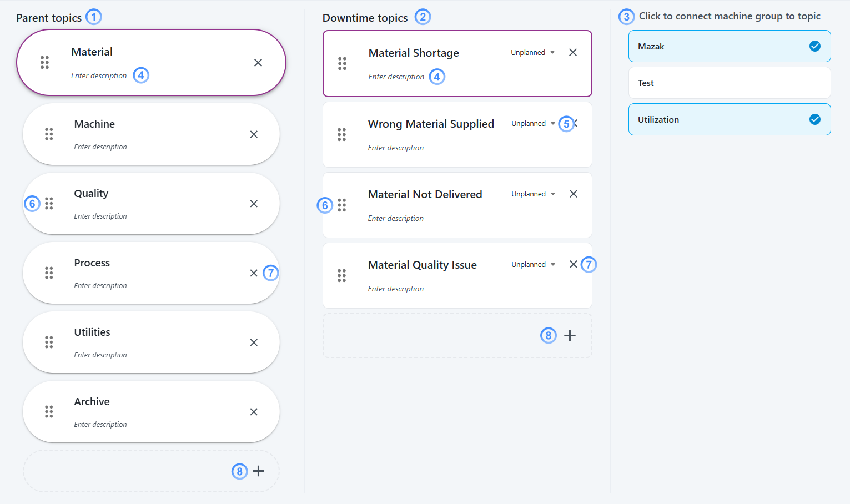Remove the Material Shortage downtime topic
The height and width of the screenshot is (504, 850).
point(573,52)
